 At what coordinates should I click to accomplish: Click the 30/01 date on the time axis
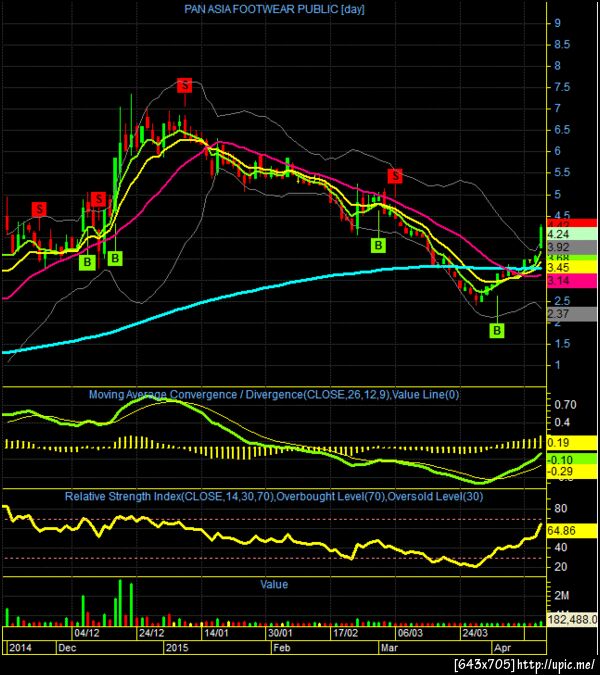pos(280,633)
